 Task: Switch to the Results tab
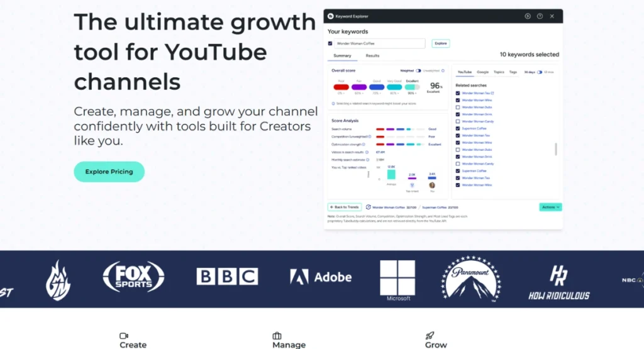click(372, 56)
